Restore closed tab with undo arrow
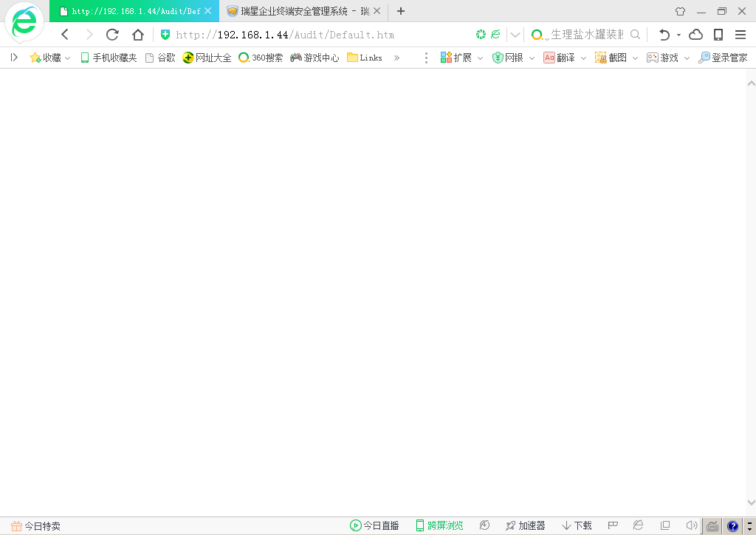Viewport: 756px width, 535px height. pyautogui.click(x=664, y=34)
